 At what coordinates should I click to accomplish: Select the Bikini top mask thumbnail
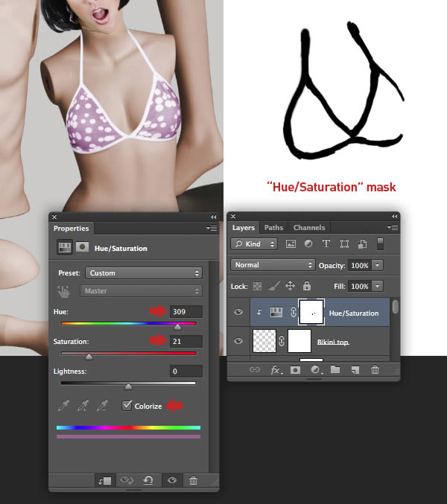pyautogui.click(x=299, y=341)
